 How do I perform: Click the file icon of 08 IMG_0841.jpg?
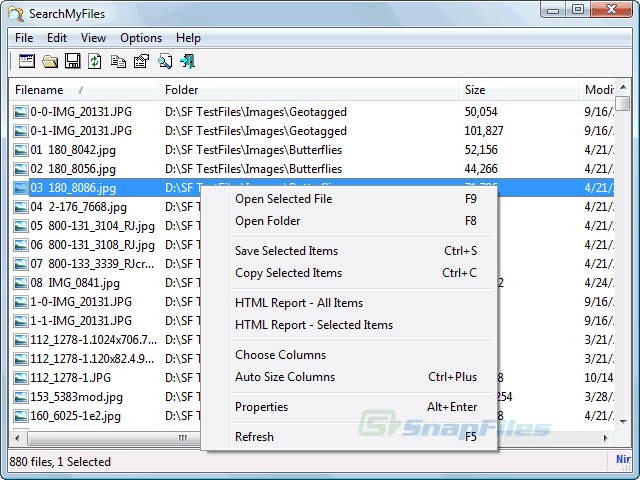[20, 283]
